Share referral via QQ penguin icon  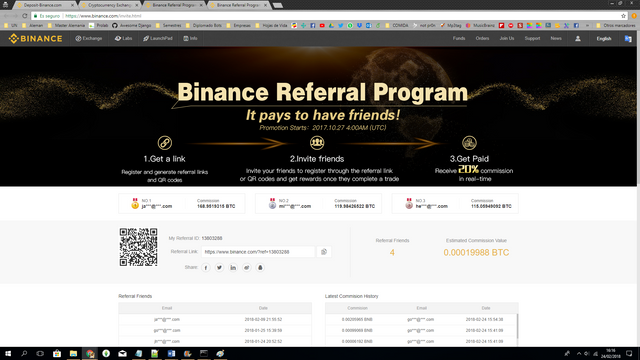260,268
